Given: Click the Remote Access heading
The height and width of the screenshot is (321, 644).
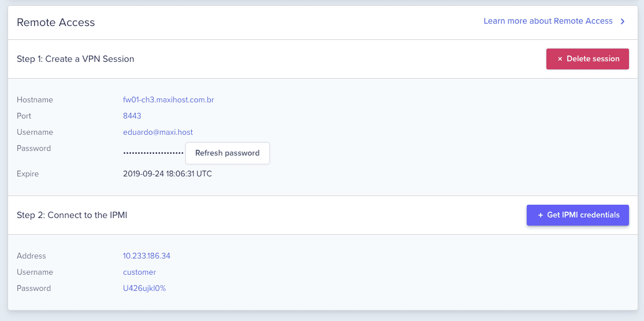Looking at the screenshot, I should (56, 23).
